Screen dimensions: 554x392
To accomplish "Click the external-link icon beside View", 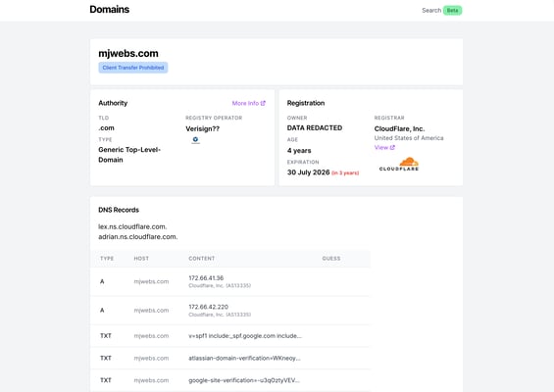I will (x=392, y=147).
